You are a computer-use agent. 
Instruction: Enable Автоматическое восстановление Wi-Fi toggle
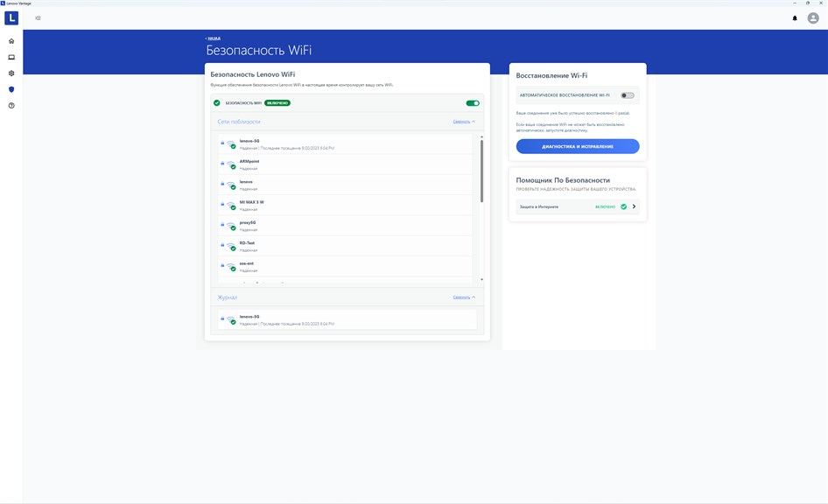pyautogui.click(x=628, y=95)
